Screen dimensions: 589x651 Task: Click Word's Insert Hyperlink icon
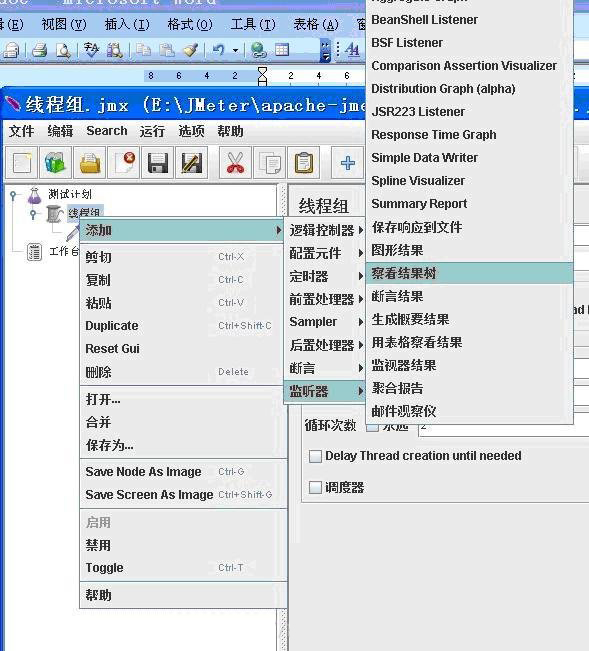259,50
